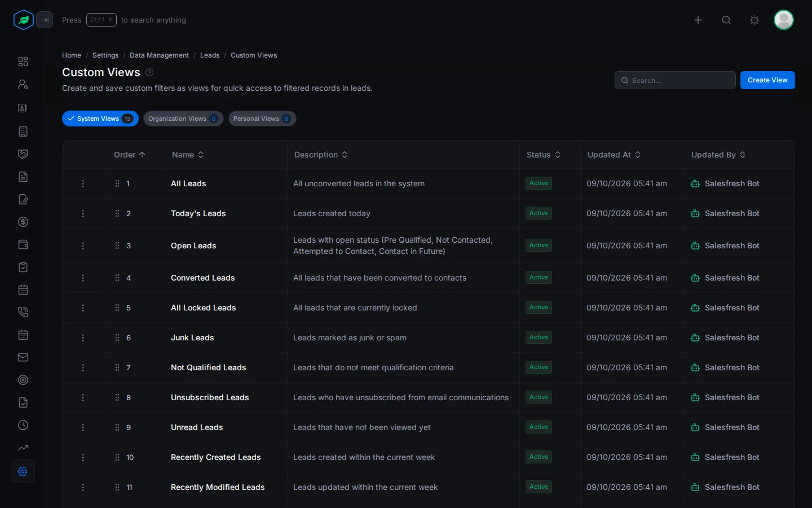Click the Salesfresh logo at top left

[23, 20]
